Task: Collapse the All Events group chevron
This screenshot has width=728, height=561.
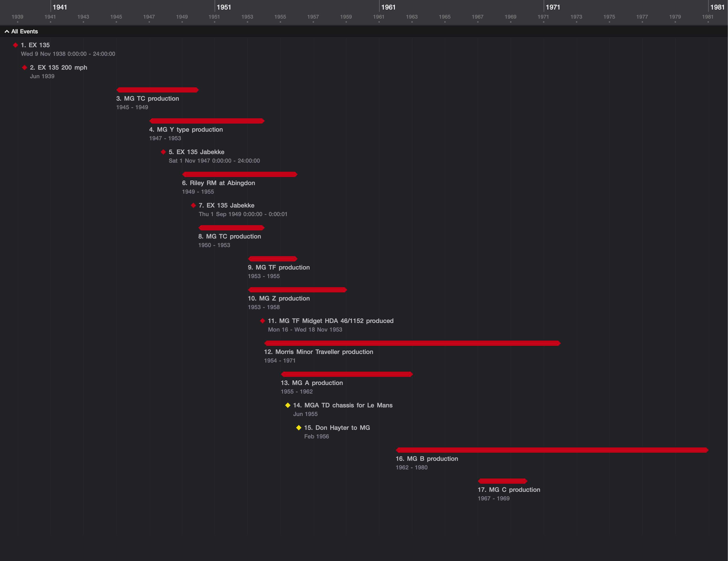Action: tap(7, 31)
